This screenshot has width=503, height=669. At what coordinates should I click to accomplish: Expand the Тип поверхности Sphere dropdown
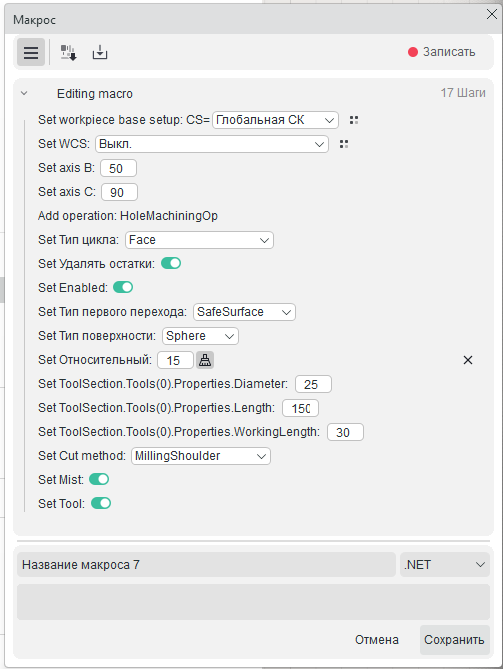click(200, 336)
